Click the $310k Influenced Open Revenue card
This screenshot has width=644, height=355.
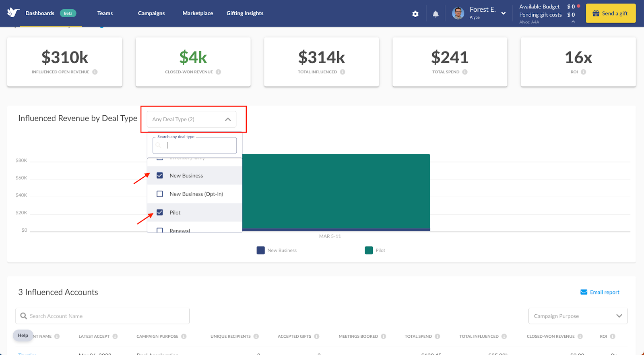[65, 62]
